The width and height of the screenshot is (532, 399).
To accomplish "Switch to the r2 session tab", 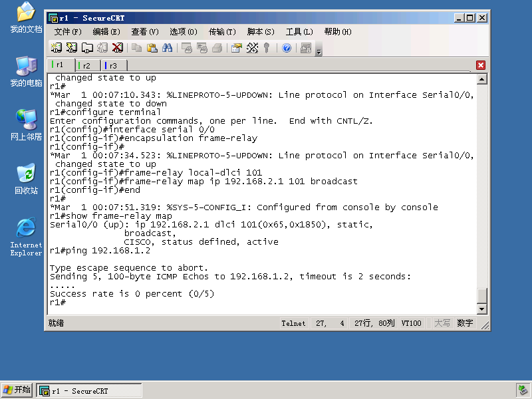I will (x=88, y=65).
